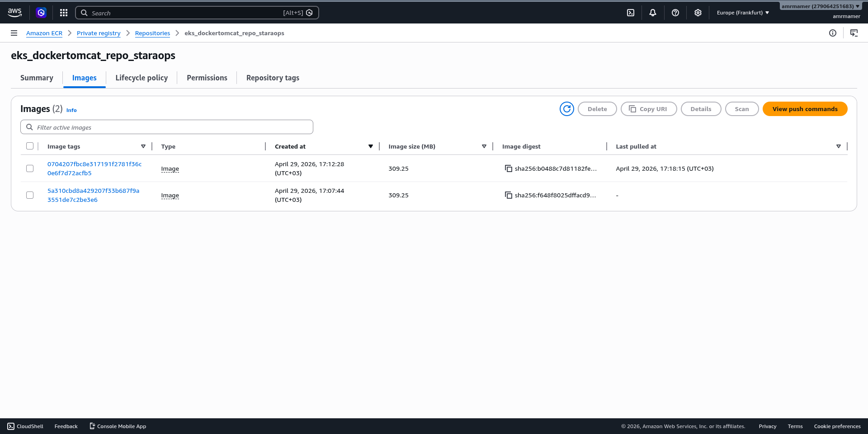The width and height of the screenshot is (868, 434).
Task: Open the Console Mobile App link icon
Action: 92,426
